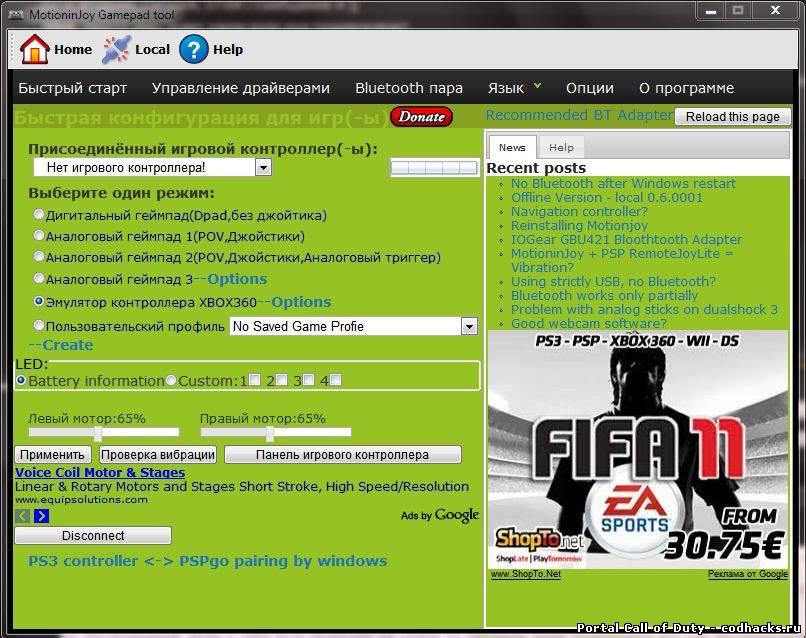The height and width of the screenshot is (638, 806).
Task: Open Управление драйверами menu item
Action: coord(241,88)
